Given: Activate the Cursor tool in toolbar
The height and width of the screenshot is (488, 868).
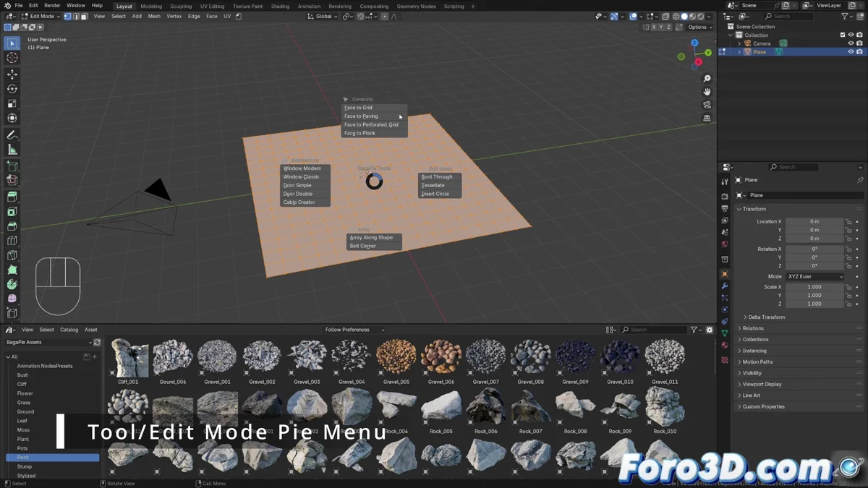Looking at the screenshot, I should (12, 58).
